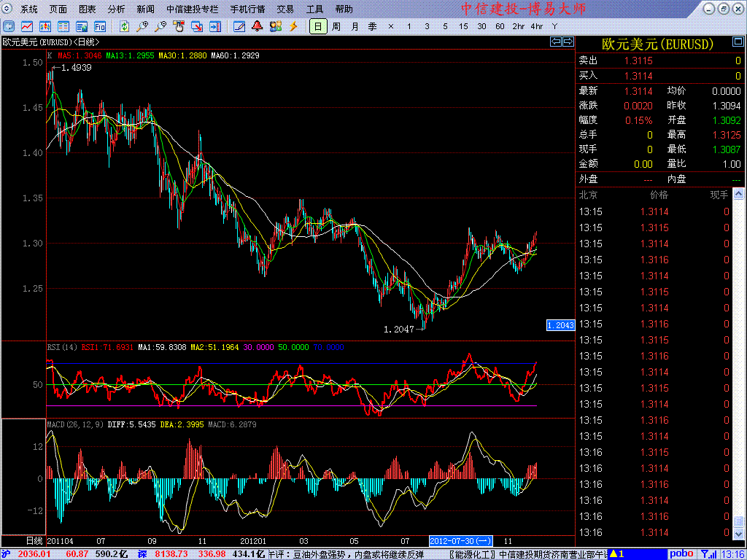This screenshot has height=560, width=747.
Task: Click the 卖出 price 1.3115
Action: pos(639,61)
